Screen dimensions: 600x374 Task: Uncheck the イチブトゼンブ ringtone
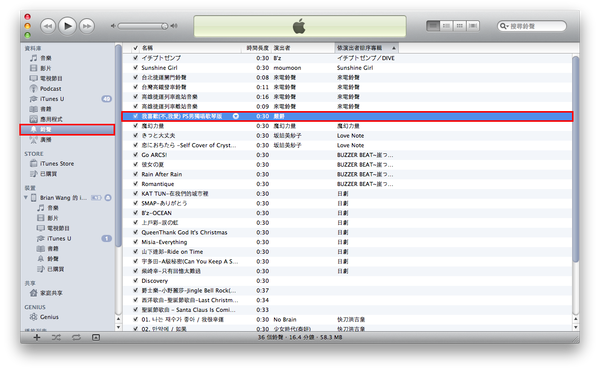(135, 58)
